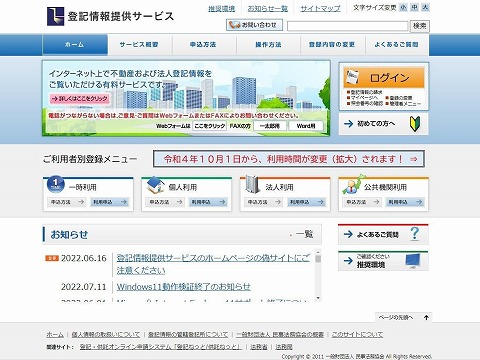Set font size to 小

(x=403, y=7)
